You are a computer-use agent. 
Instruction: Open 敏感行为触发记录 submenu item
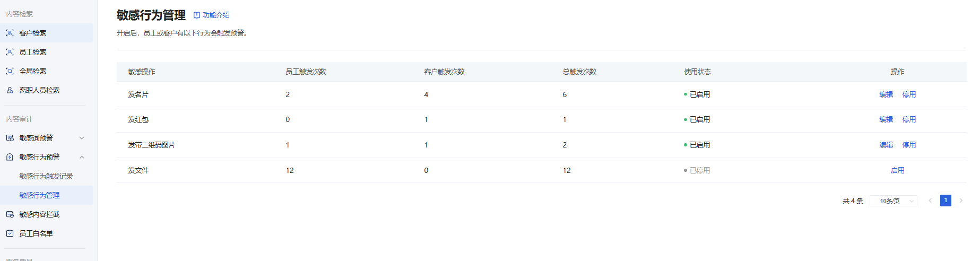point(47,176)
